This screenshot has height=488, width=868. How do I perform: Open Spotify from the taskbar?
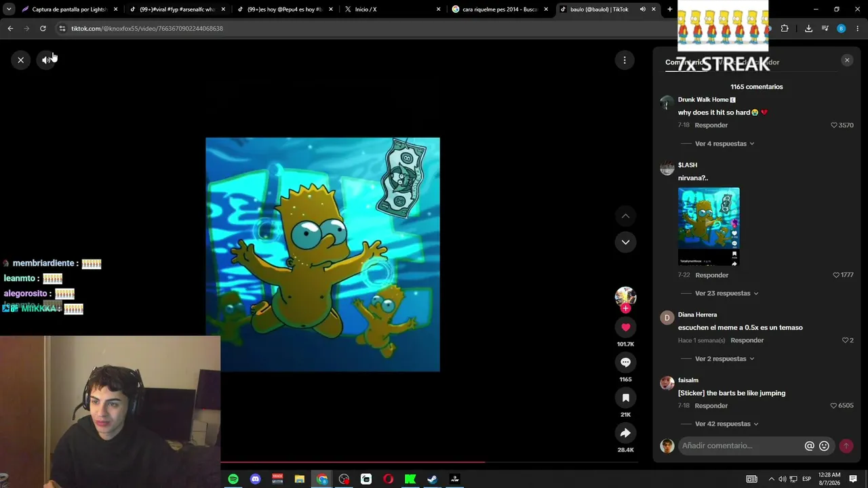pyautogui.click(x=233, y=479)
